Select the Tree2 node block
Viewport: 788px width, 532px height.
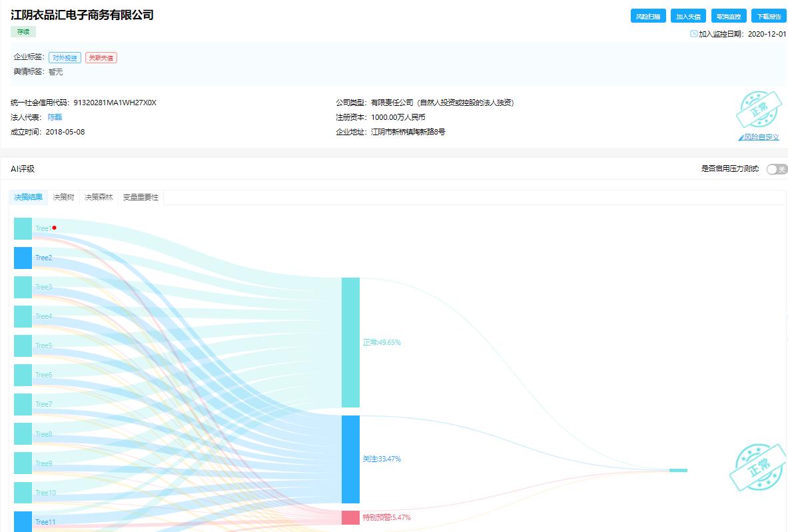tap(23, 258)
